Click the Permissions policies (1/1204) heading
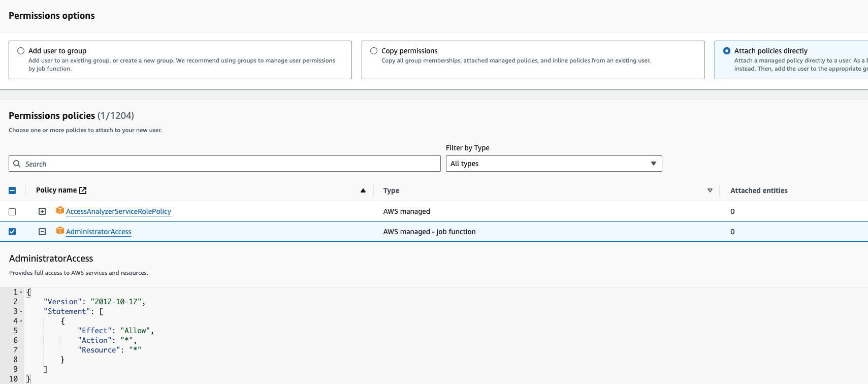868x384 pixels. point(71,116)
